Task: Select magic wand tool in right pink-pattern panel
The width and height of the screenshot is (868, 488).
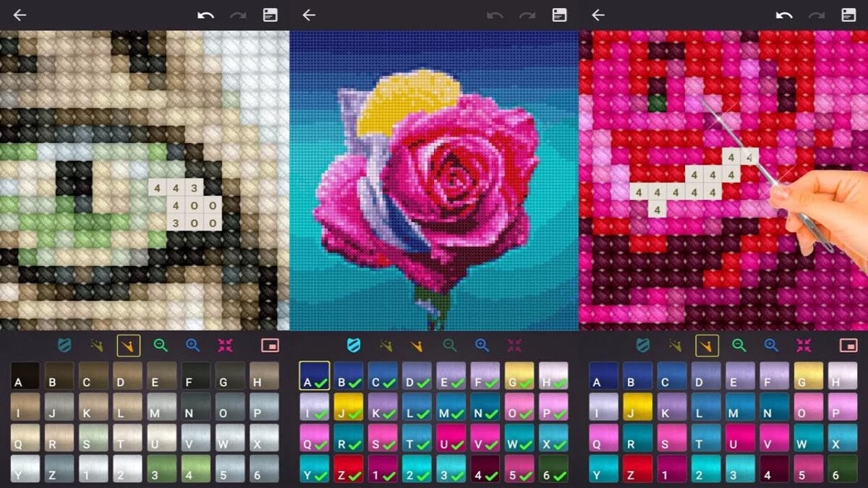Action: [x=675, y=346]
